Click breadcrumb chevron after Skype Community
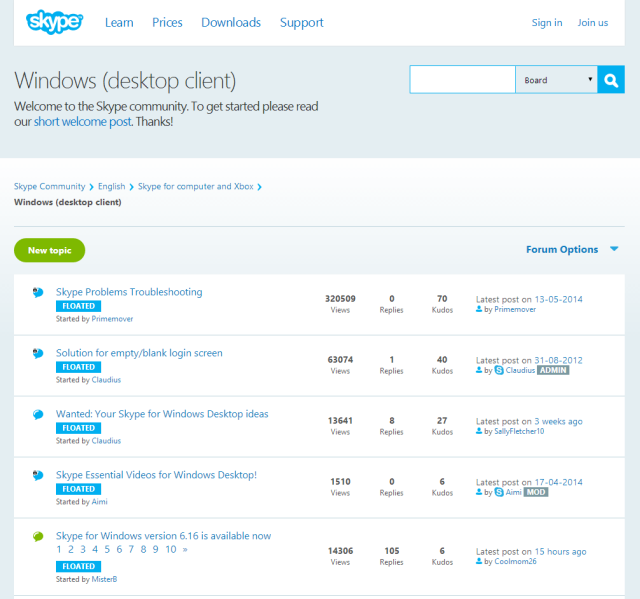Viewport: 640px width, 599px height. [x=91, y=187]
